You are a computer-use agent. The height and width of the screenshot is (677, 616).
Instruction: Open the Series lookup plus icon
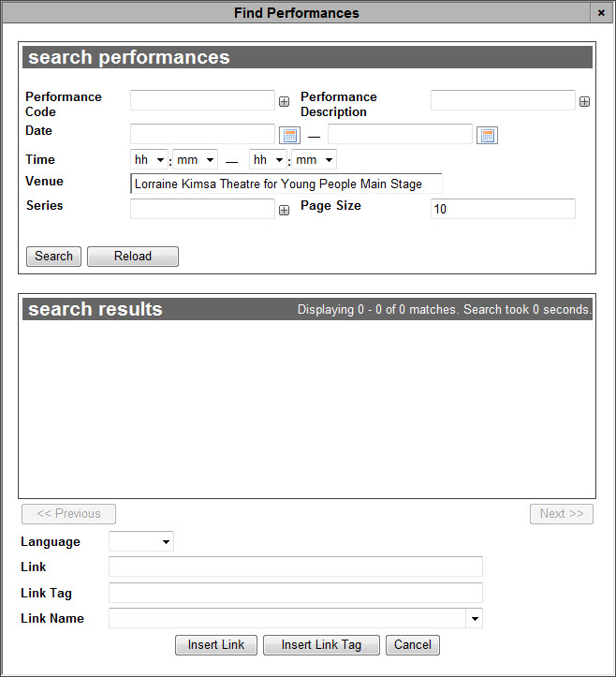pyautogui.click(x=284, y=211)
